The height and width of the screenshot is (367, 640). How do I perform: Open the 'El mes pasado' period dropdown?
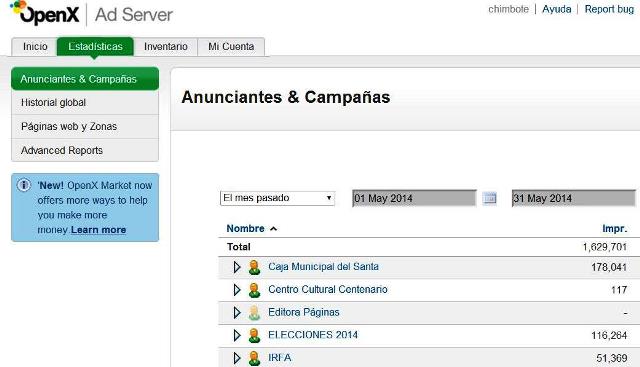(x=277, y=198)
